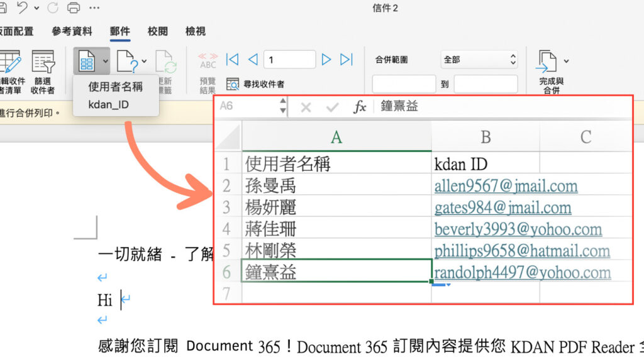Open the allen9567@jmail.com link
This screenshot has height=362, width=644.
coord(506,186)
